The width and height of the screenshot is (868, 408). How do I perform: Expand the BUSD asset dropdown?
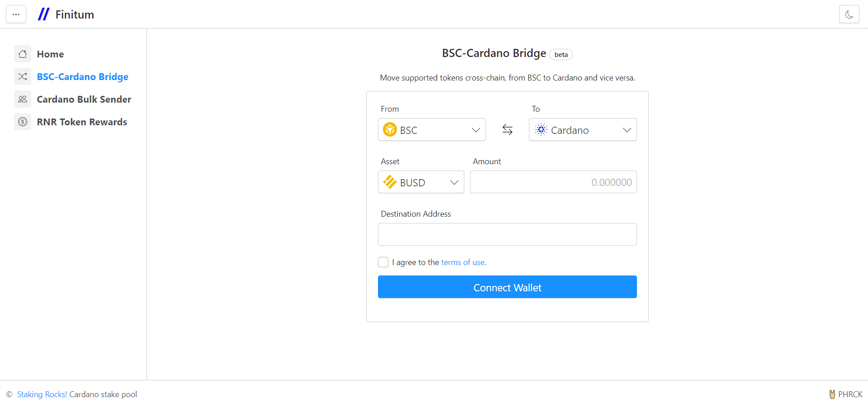pyautogui.click(x=421, y=182)
